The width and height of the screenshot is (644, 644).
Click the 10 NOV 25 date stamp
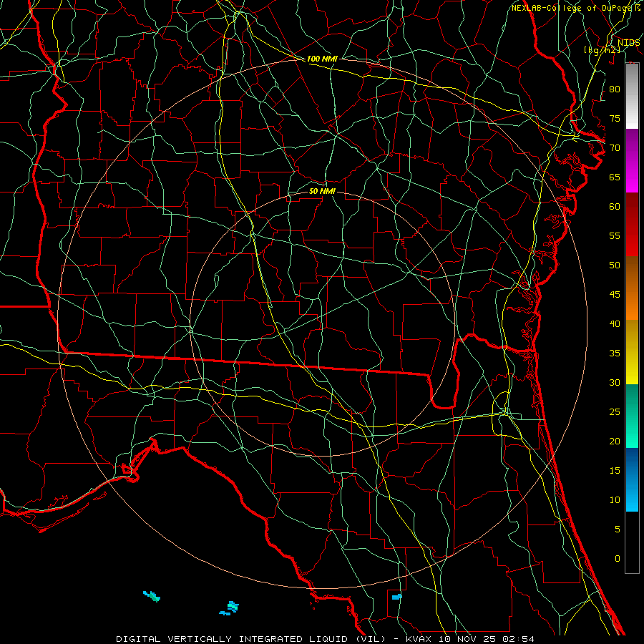(468, 639)
